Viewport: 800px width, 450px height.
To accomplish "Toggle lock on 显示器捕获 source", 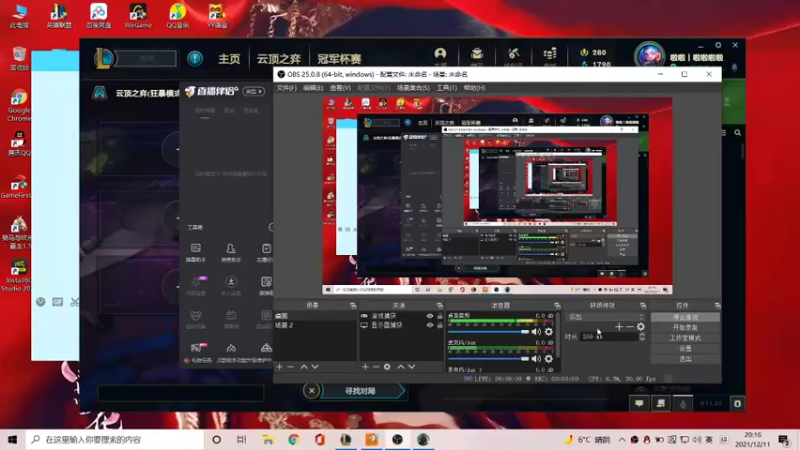I will point(440,325).
